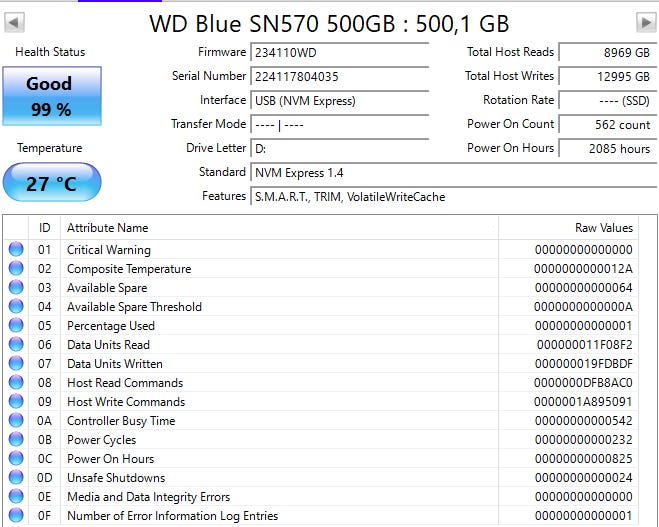Screen dimensions: 659x527
Task: Go to previous disk with left arrow
Action: [x=14, y=22]
